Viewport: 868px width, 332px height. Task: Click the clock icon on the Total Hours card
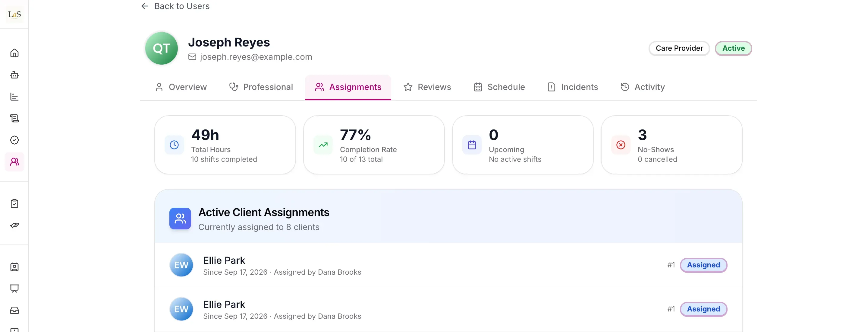click(174, 145)
